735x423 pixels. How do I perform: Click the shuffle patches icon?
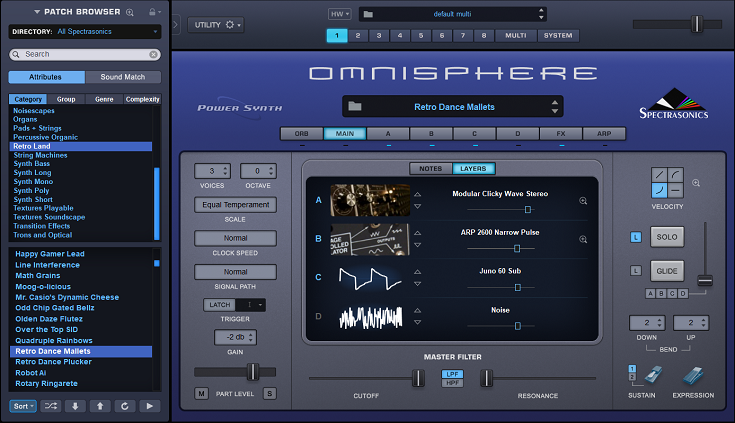pos(51,406)
